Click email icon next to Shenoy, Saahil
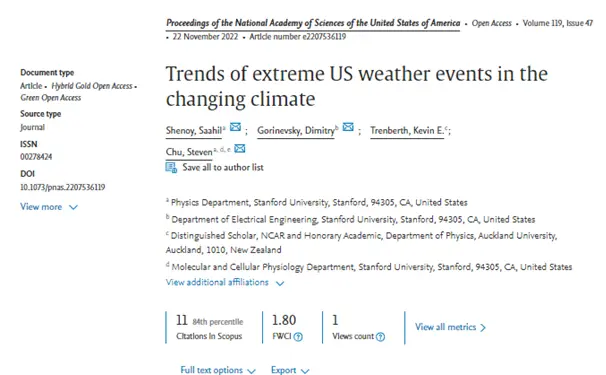The height and width of the screenshot is (375, 606). [235, 127]
